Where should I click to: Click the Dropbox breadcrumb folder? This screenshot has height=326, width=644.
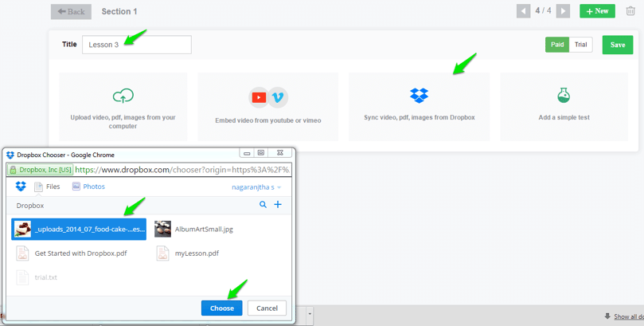[x=30, y=205]
